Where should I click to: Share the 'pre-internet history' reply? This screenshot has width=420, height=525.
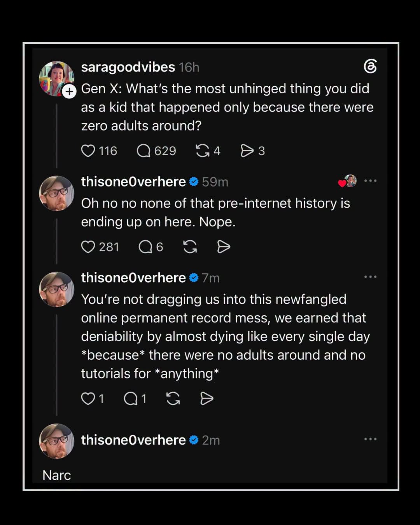(x=224, y=247)
